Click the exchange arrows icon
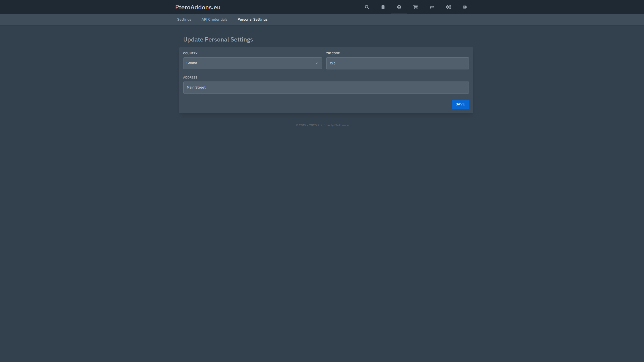 tap(432, 7)
